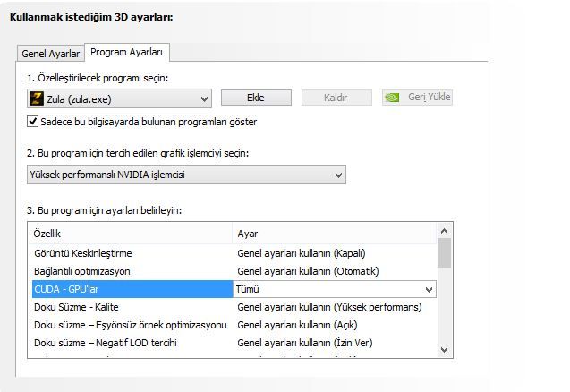This screenshot has height=392, width=570.
Task: Open the CUDA - GPU'lar Tümü dropdown
Action: pyautogui.click(x=429, y=289)
